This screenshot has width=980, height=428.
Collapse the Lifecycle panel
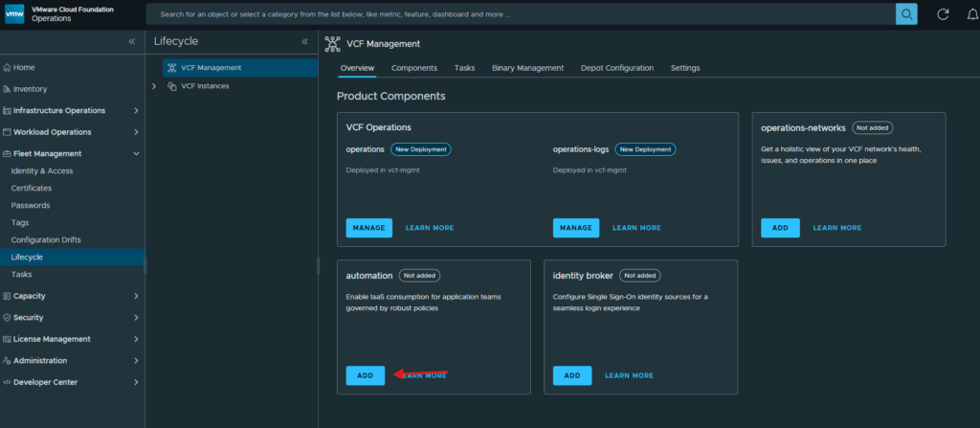[x=305, y=41]
